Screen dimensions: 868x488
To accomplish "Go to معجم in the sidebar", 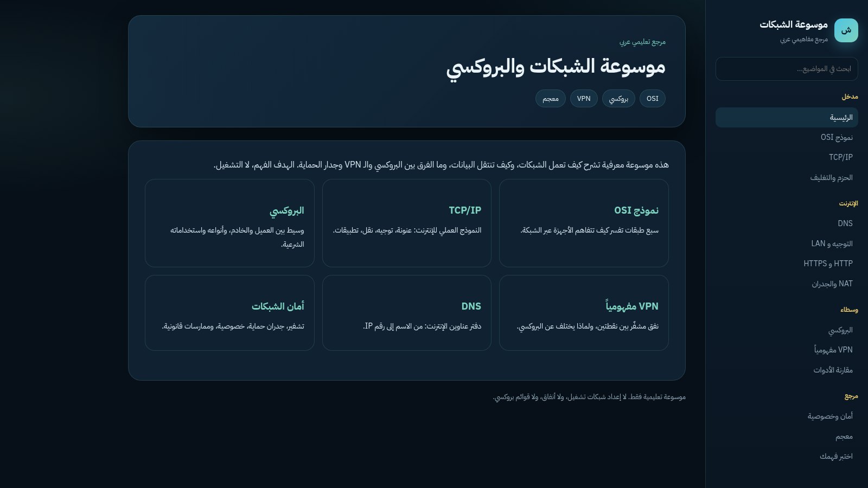I will 787,436.
